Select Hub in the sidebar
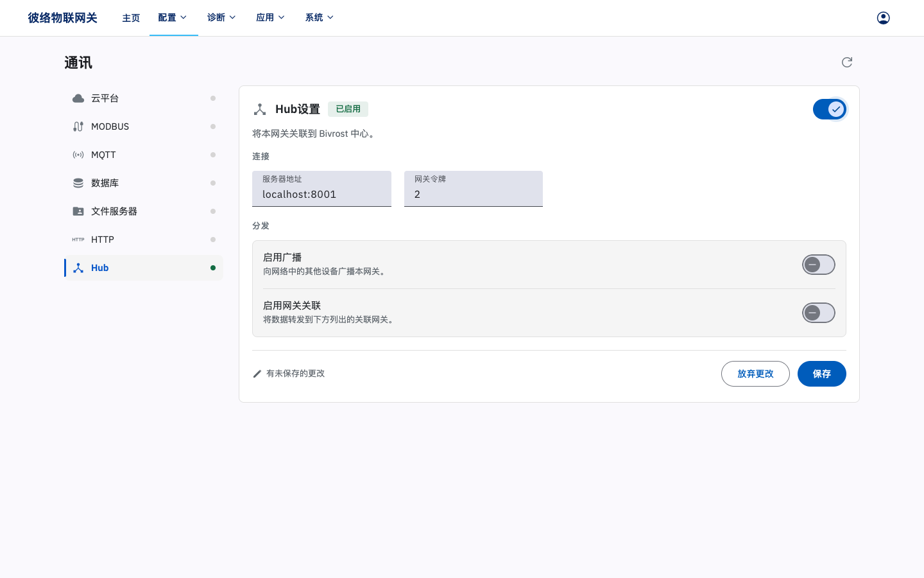The image size is (924, 578). pos(144,268)
